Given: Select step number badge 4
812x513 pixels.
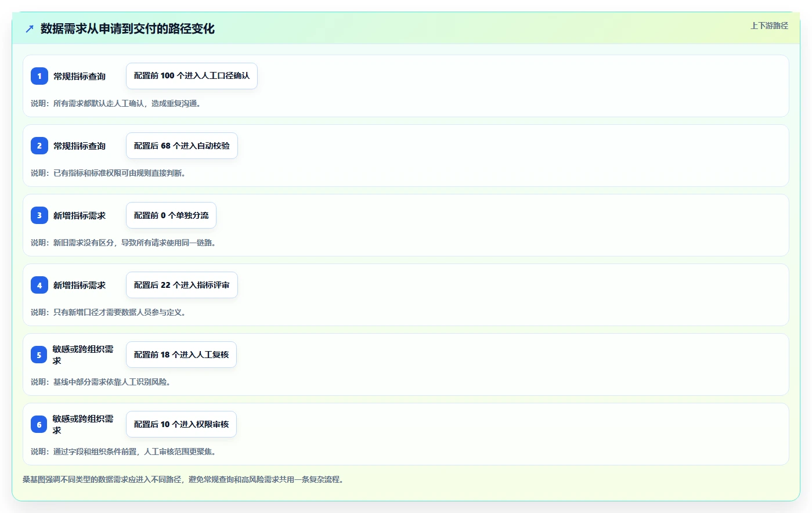Looking at the screenshot, I should coord(39,285).
